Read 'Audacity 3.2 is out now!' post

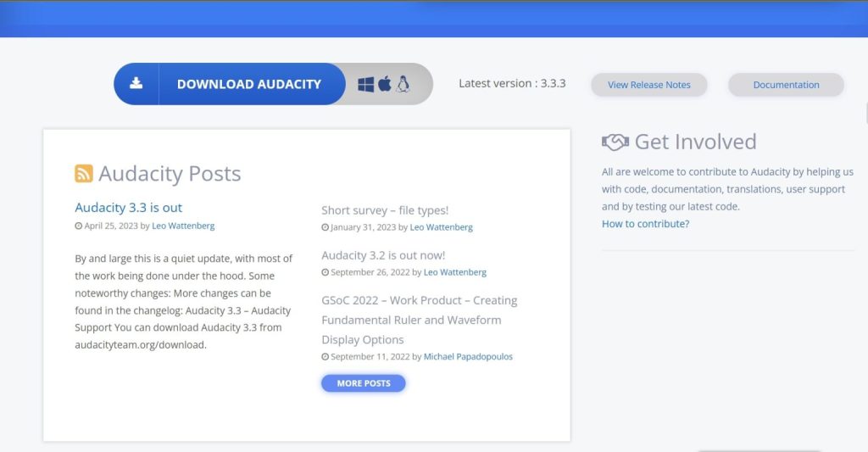(383, 255)
